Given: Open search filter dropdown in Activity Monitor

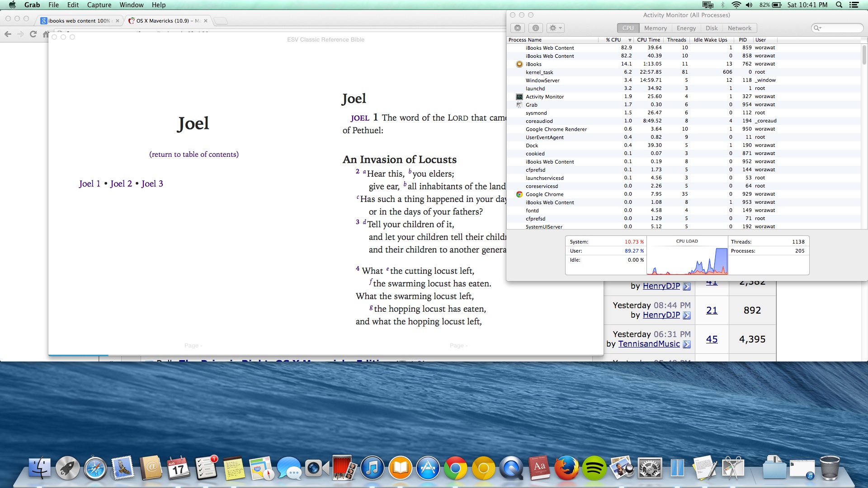Looking at the screenshot, I should tap(817, 28).
